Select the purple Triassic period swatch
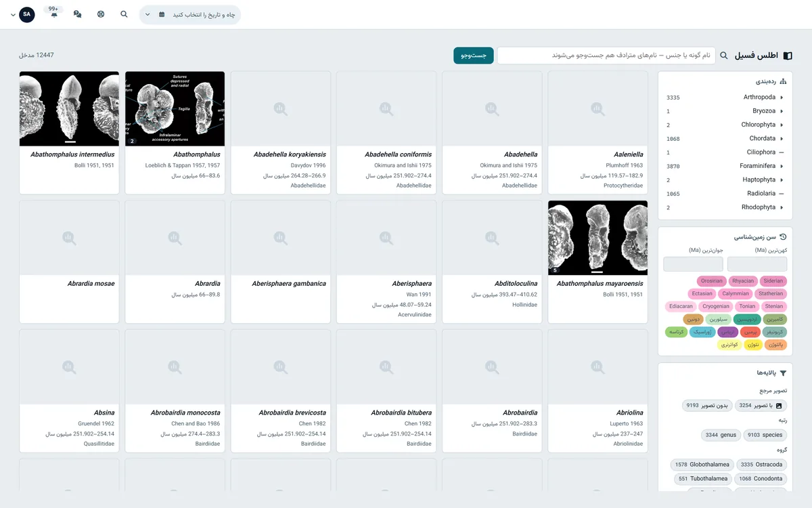The image size is (812, 508). pos(727,332)
